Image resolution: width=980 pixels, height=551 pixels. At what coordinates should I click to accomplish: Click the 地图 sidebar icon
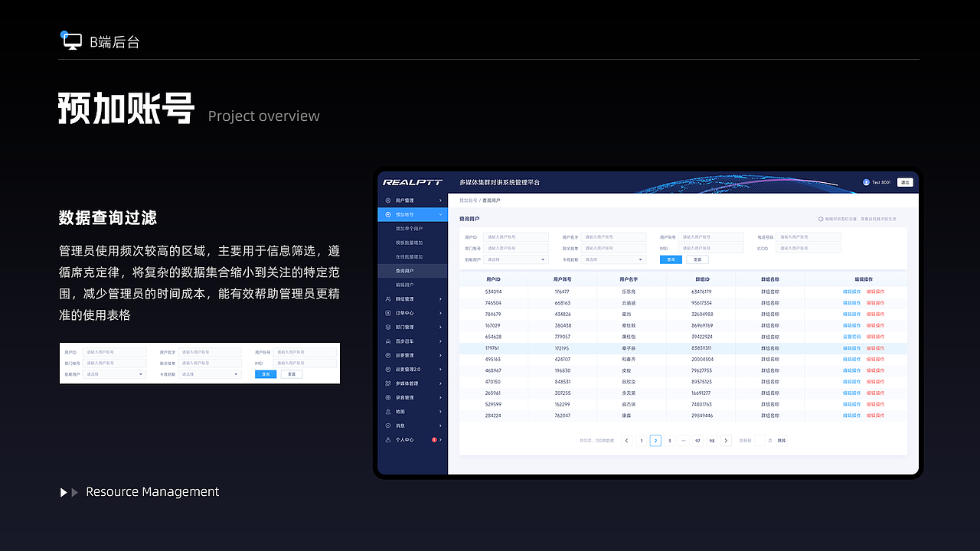388,412
